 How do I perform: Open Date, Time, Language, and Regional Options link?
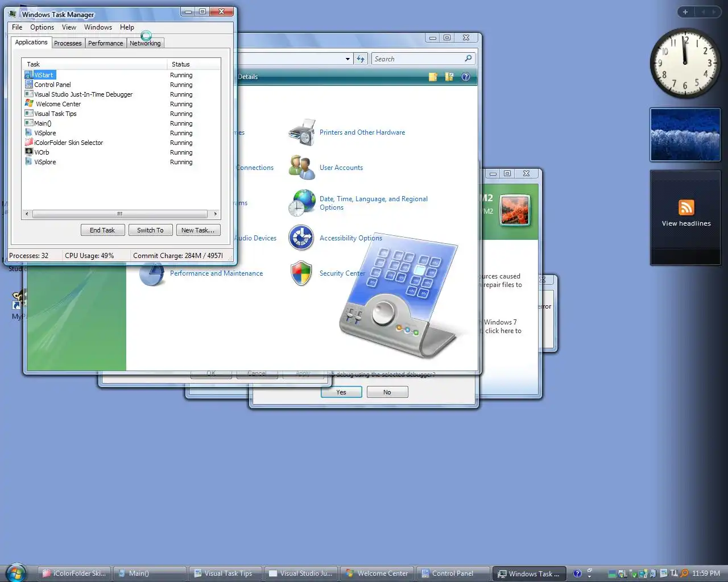pos(374,203)
